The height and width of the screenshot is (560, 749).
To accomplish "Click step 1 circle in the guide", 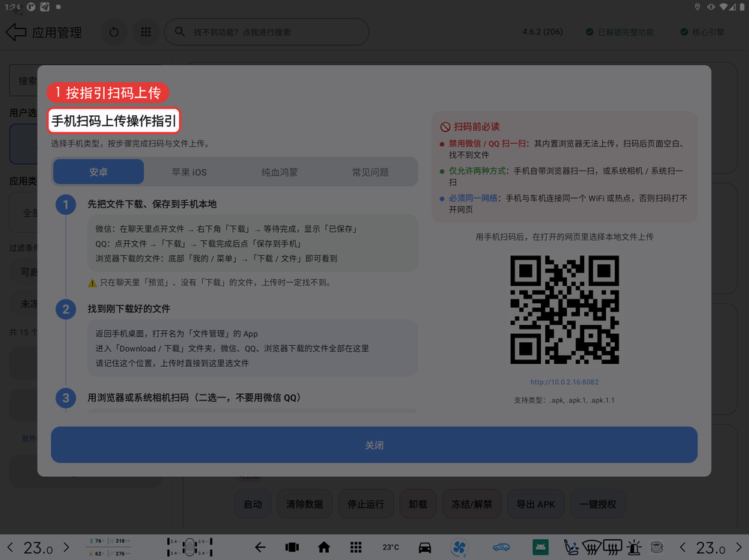I will pos(66,205).
